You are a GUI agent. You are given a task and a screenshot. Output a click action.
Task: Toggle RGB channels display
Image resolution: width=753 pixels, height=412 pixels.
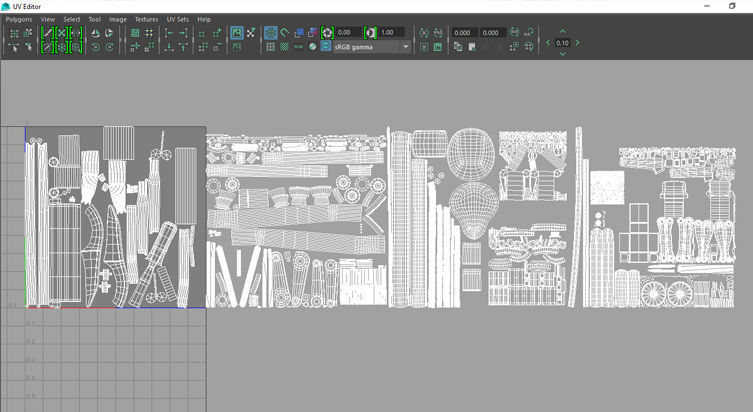[299, 47]
